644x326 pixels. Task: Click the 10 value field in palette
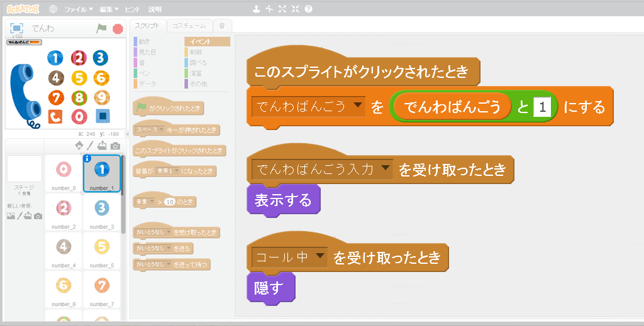(x=170, y=202)
